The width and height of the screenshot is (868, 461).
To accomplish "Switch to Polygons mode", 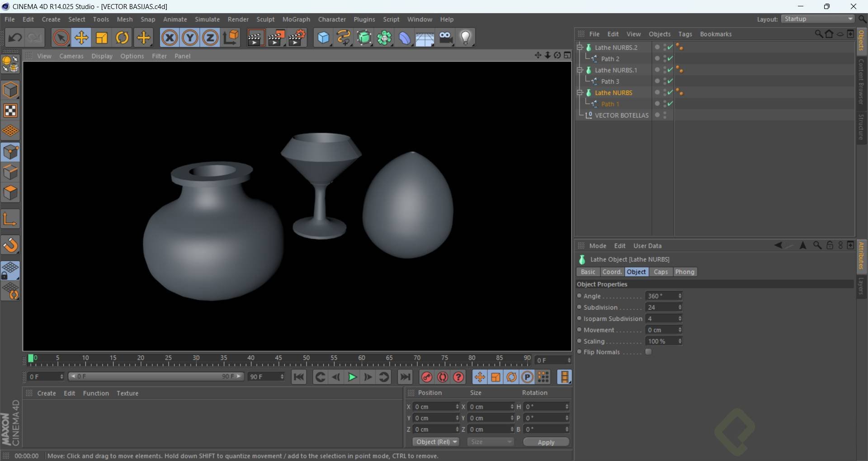I will 10,193.
